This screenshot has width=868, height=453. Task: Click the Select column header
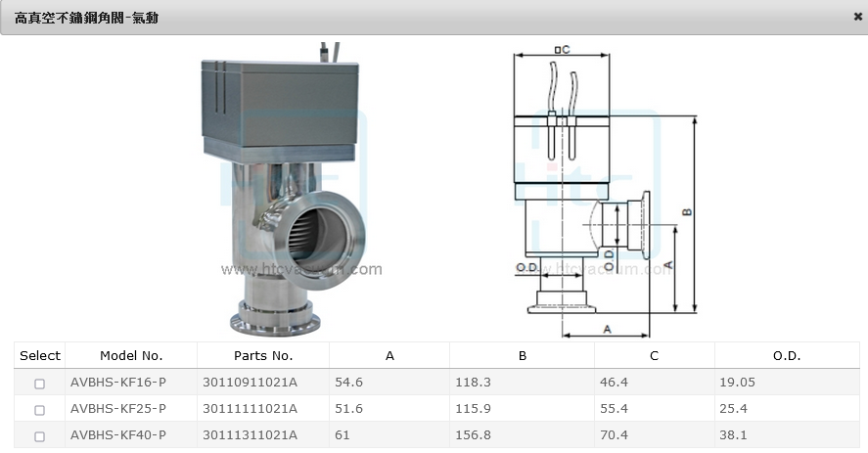40,356
